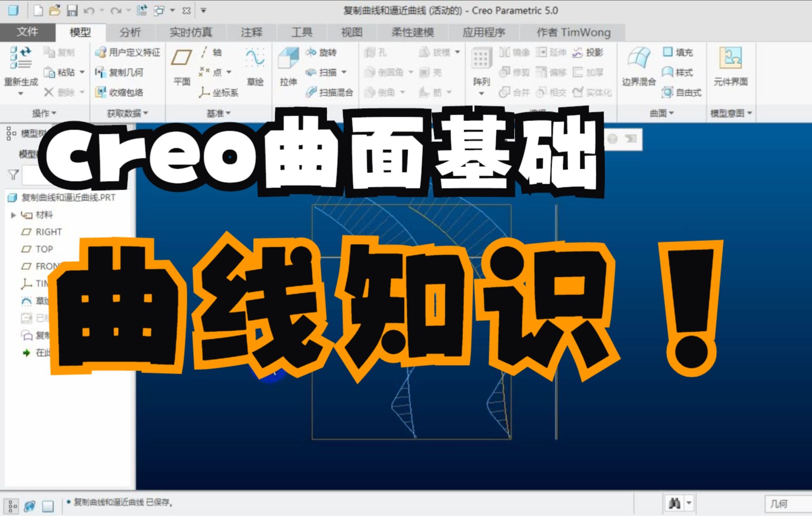The image size is (812, 516).
Task: Click 用户定义特征 button
Action: pyautogui.click(x=127, y=52)
